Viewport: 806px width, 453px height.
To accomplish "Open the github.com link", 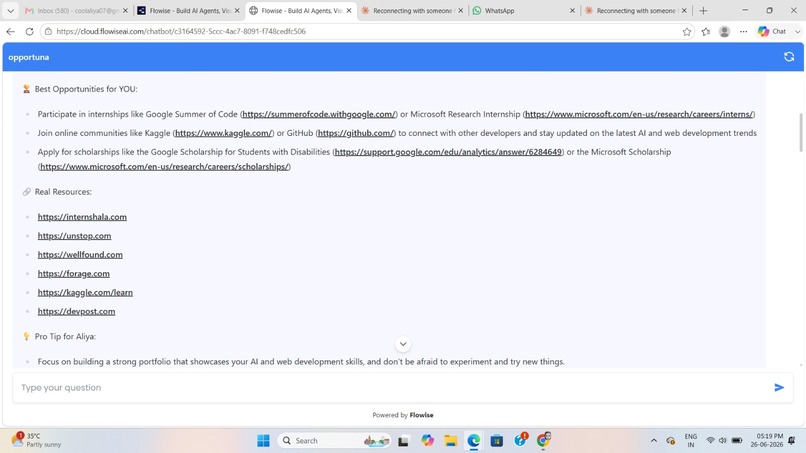I will pyautogui.click(x=356, y=133).
